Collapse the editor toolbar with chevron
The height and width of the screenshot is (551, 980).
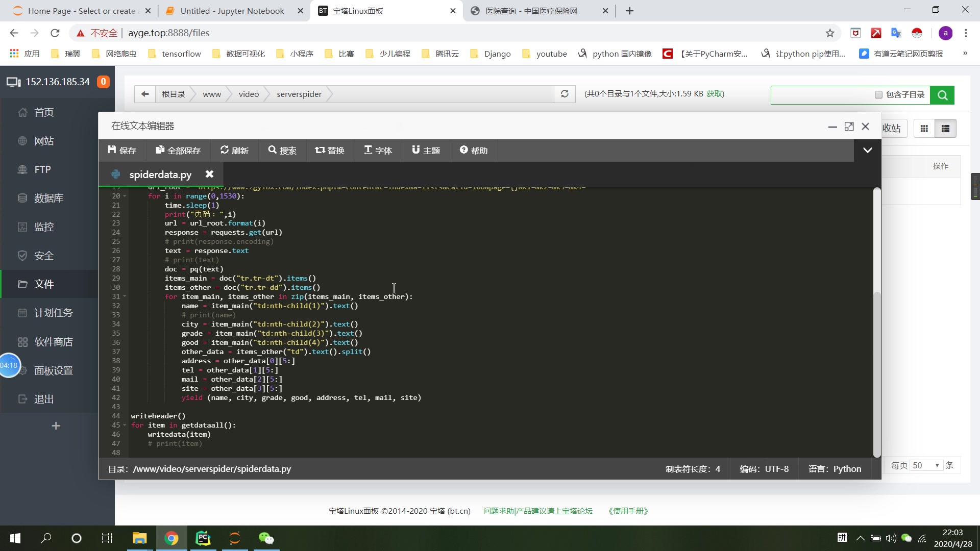(x=867, y=150)
